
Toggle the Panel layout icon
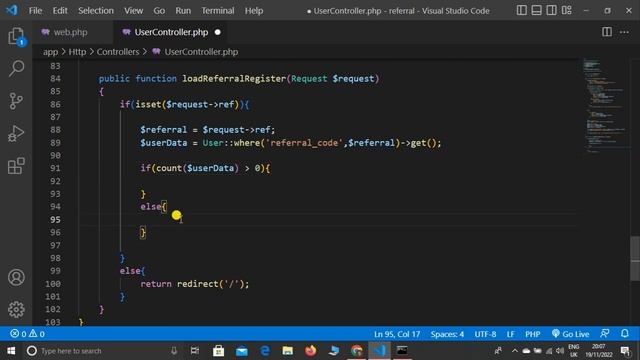coord(536,10)
